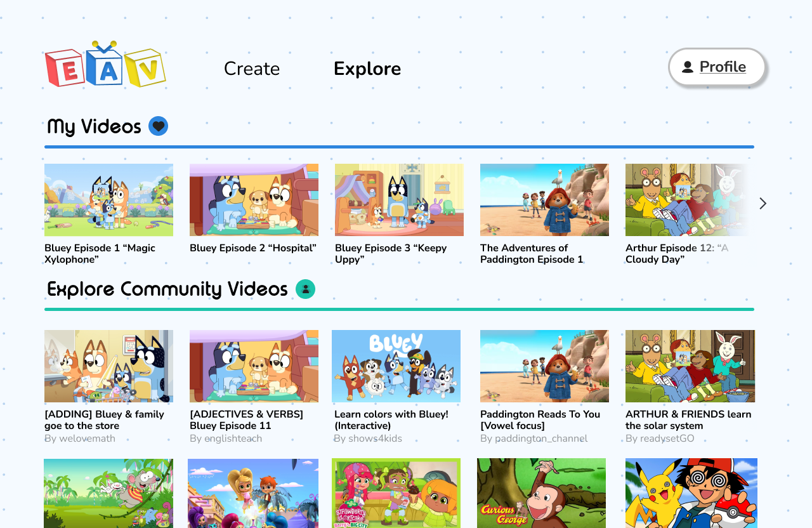Click title [ADJECTIVES & VERBS] Bluey Episode 11
The image size is (812, 528).
tap(247, 420)
